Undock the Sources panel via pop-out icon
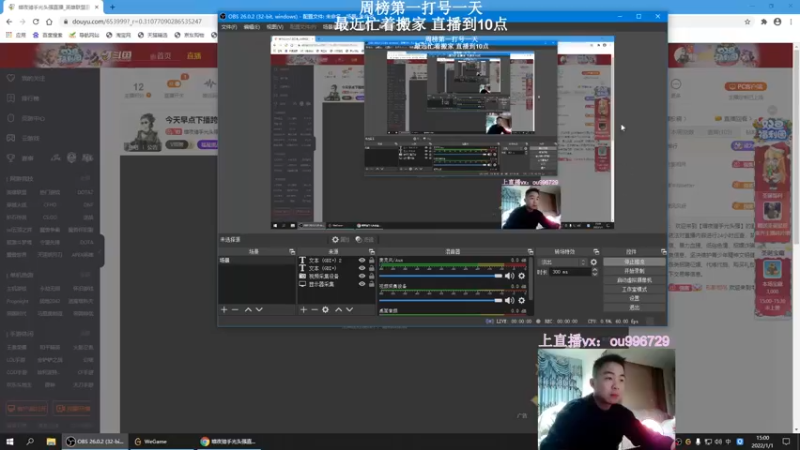 click(371, 252)
